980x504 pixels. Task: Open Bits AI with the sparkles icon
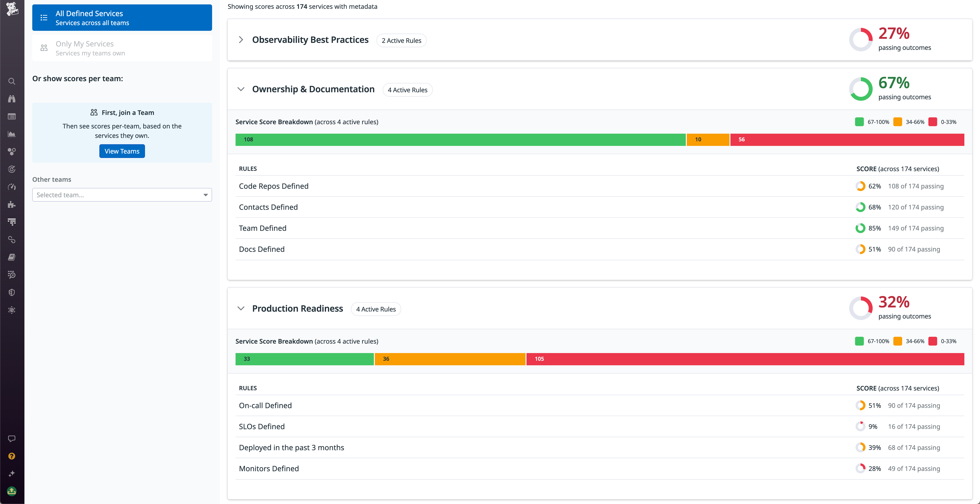[11, 474]
